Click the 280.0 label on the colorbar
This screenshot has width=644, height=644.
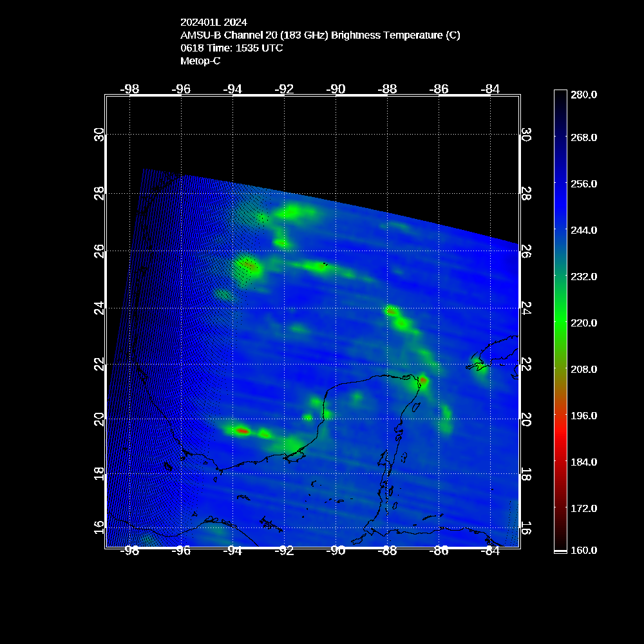click(x=584, y=94)
